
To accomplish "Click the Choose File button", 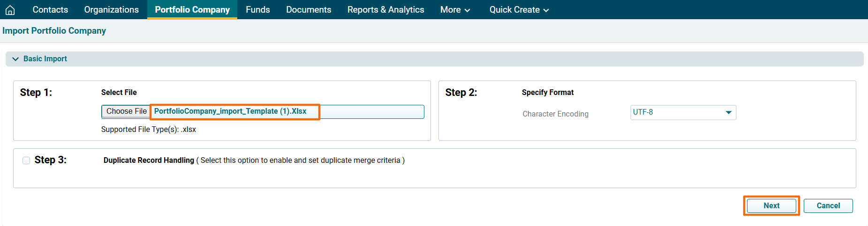I will tap(126, 111).
